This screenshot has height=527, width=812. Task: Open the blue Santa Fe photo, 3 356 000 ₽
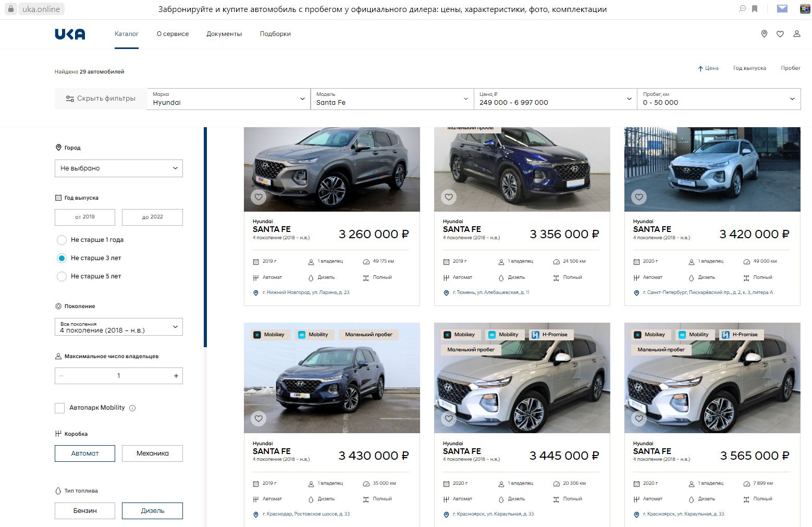pos(522,169)
